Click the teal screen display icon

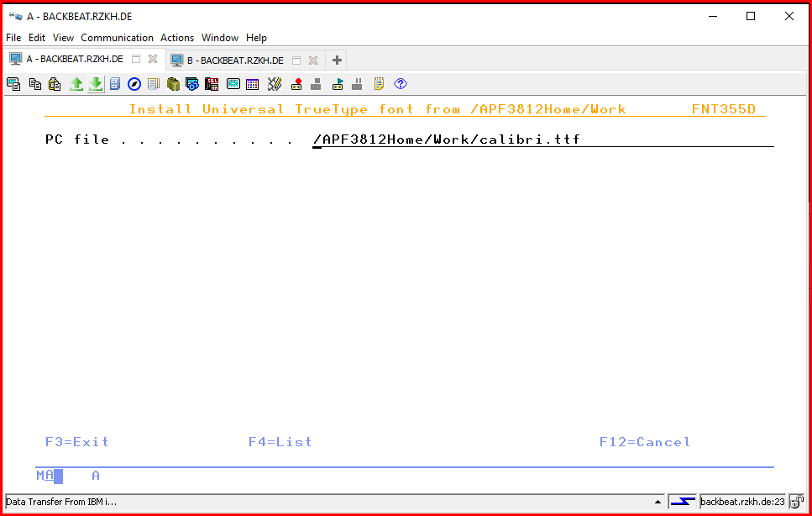point(233,84)
